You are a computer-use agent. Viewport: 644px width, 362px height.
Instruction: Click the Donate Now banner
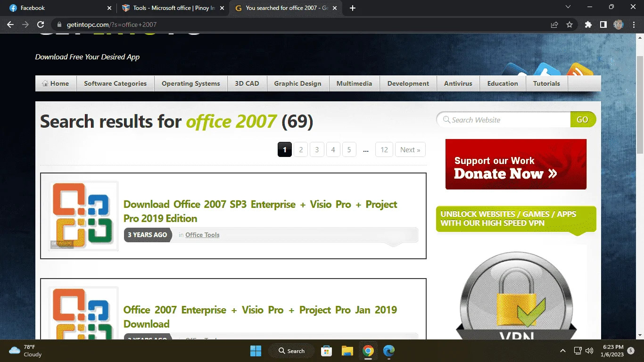516,164
